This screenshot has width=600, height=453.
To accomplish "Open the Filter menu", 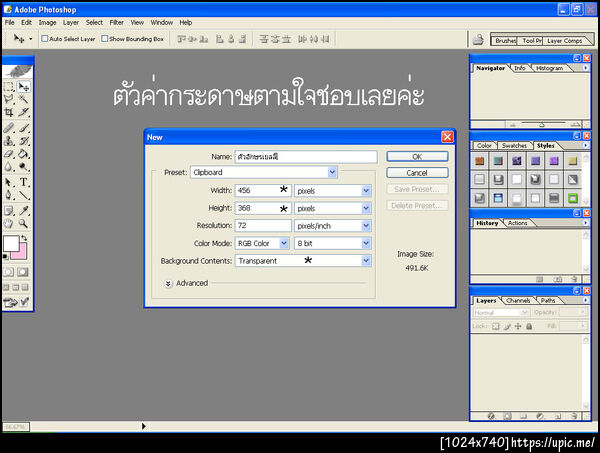I will click(117, 23).
